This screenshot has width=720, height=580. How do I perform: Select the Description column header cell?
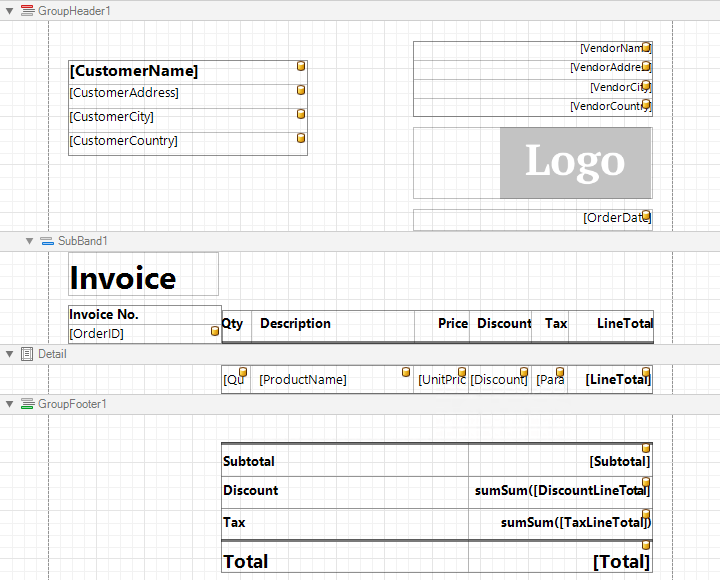(x=333, y=324)
